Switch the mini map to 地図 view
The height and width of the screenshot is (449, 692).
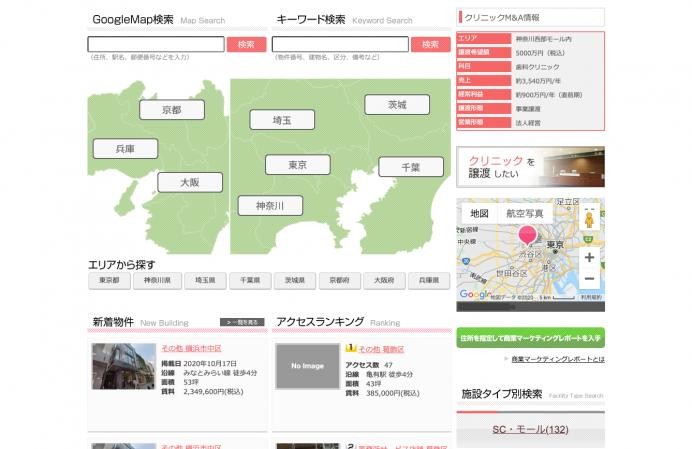point(479,214)
